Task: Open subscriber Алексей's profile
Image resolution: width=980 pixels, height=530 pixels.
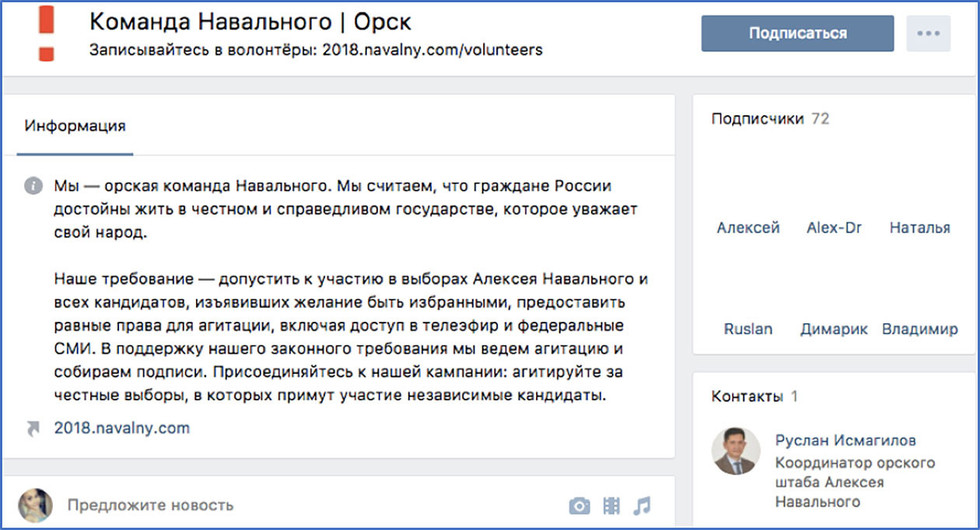Action: tap(748, 228)
